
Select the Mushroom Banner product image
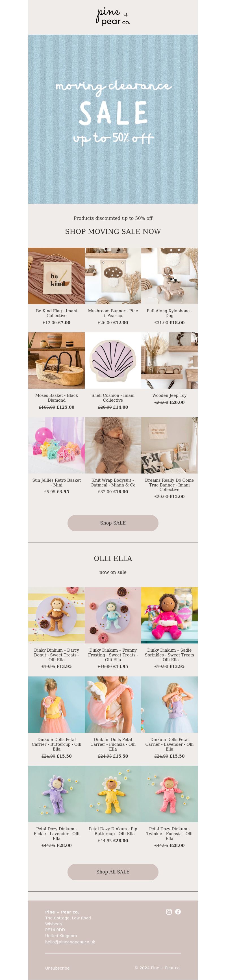tap(113, 276)
